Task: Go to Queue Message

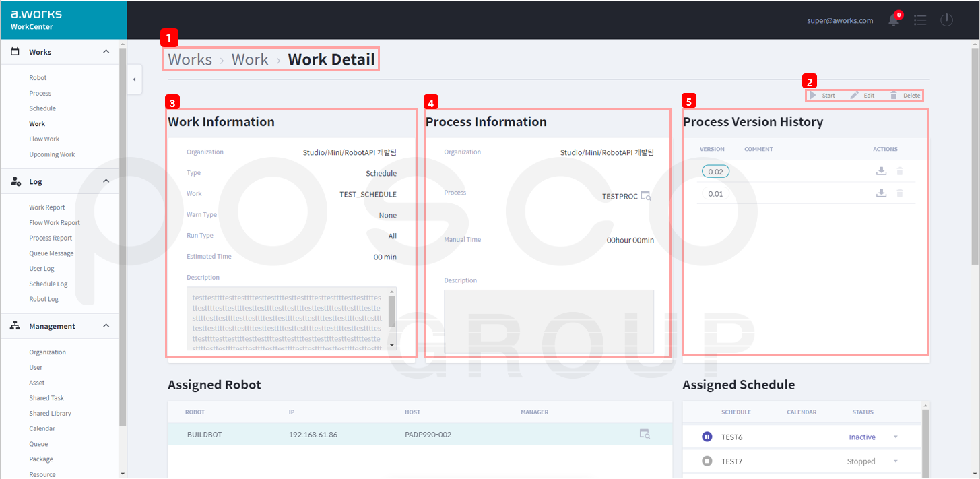Action: point(51,254)
